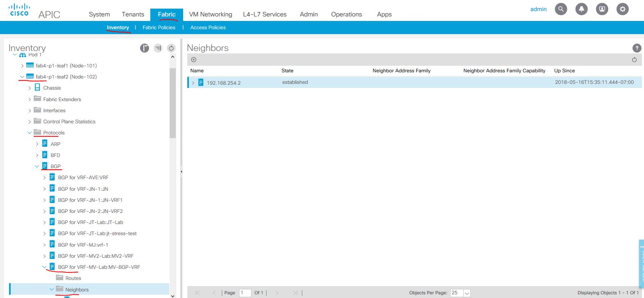Open the Admin tab
Image resolution: width=644 pixels, height=298 pixels.
tap(309, 14)
